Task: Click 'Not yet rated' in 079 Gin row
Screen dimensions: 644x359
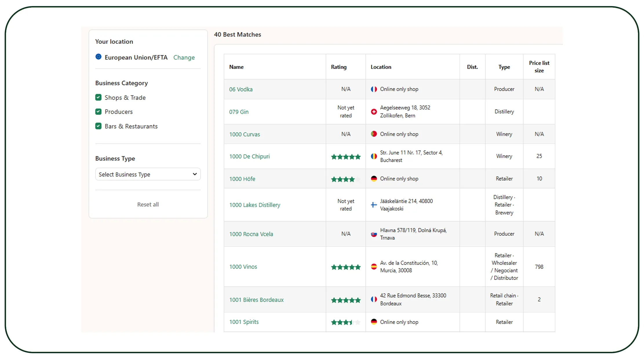Action: pos(346,111)
